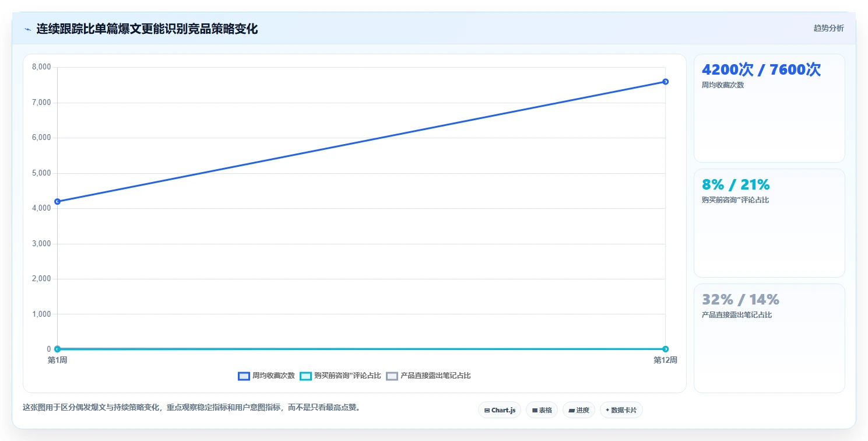Click 产品直接露出笔记占比 caption in third card
Viewport: 868px width, 441px height.
737,315
